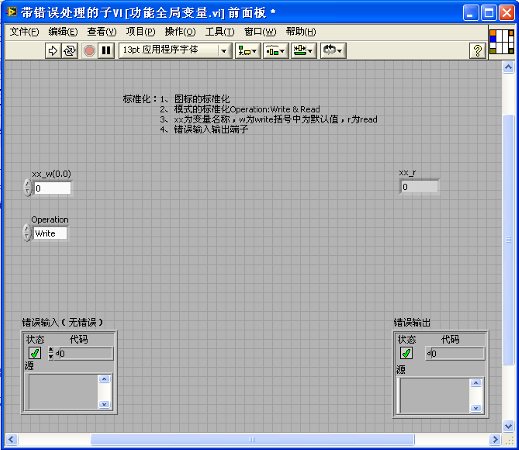Click the xx_w(0.0) increment/decrement stepper
The width and height of the screenshot is (519, 450).
(x=28, y=188)
